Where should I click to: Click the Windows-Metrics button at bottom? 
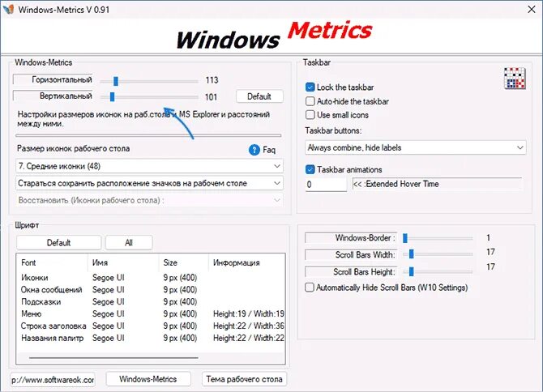(x=148, y=379)
